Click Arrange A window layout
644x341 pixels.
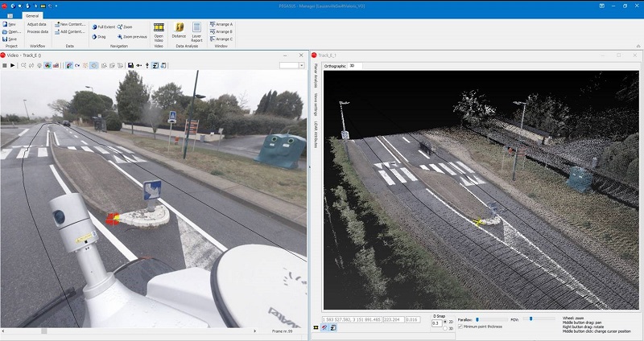point(221,24)
